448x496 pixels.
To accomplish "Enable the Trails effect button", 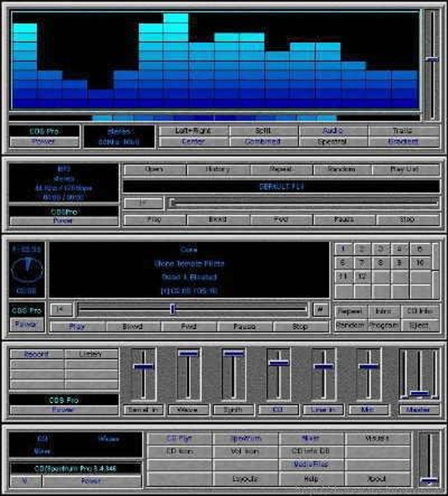I will point(404,131).
